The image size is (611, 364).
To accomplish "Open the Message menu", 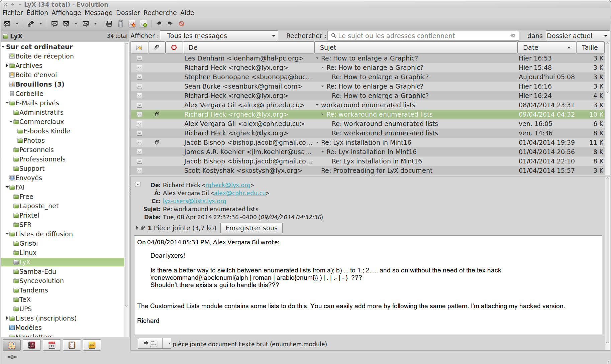I will [x=99, y=13].
